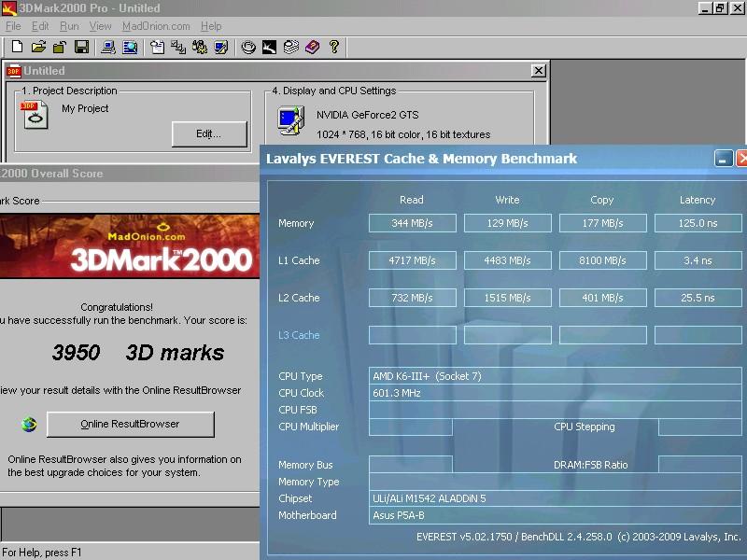Click the L2 Cache Copy 401 MB/s field
Image resolution: width=747 pixels, height=560 pixels.
[602, 298]
